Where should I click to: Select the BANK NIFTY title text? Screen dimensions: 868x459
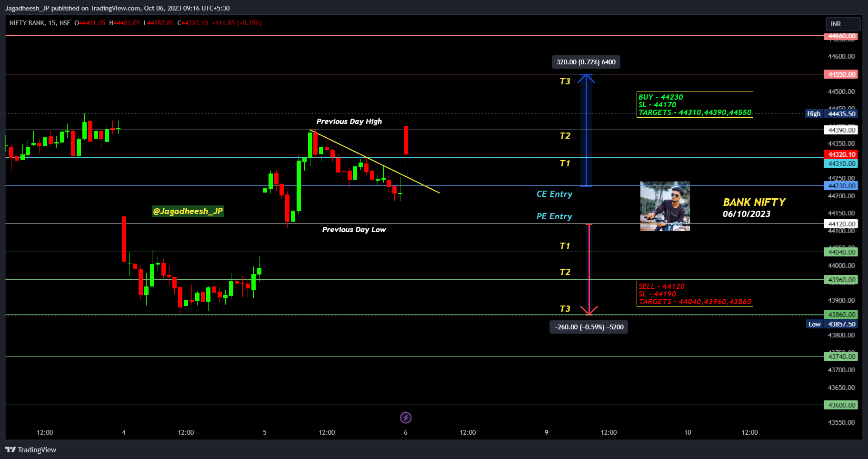(x=754, y=202)
